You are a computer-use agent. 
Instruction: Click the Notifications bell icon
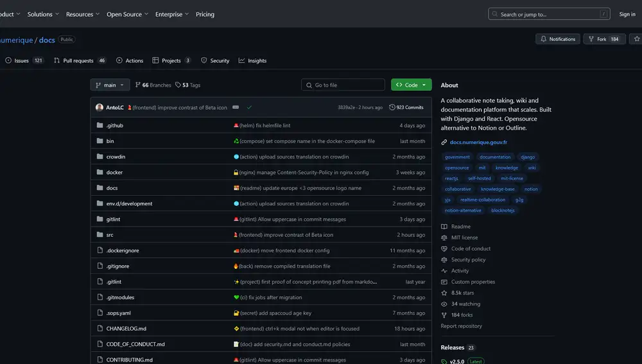543,39
